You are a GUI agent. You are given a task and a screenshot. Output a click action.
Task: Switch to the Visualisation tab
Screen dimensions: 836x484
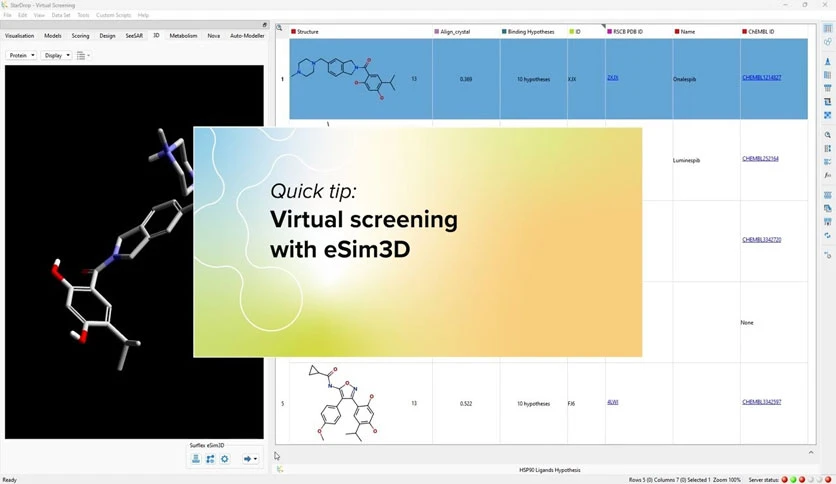19,36
